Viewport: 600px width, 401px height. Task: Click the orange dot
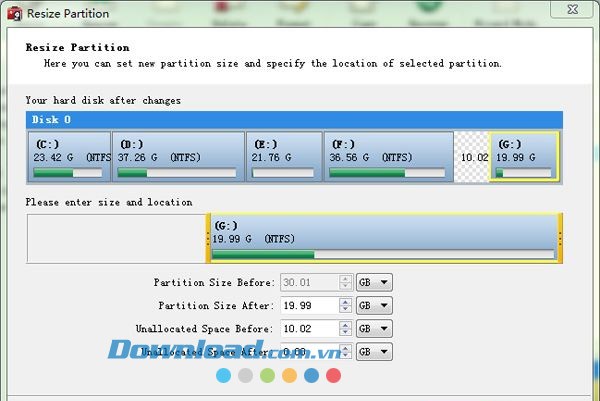click(x=289, y=375)
